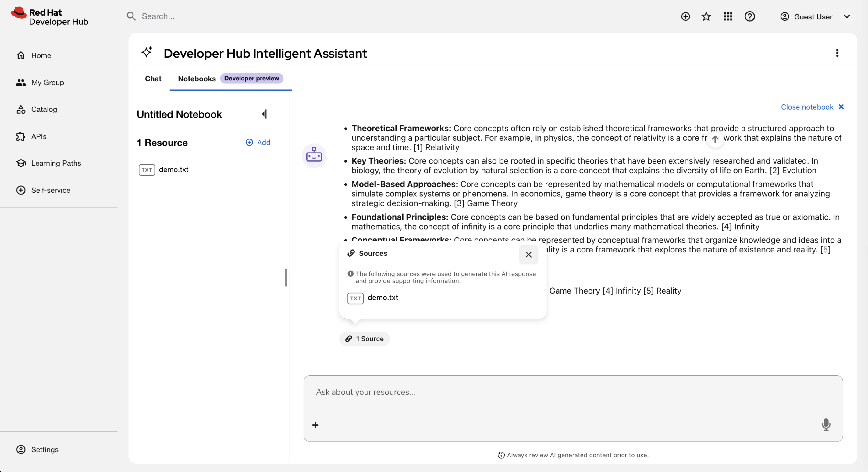Open the application launcher grid icon
This screenshot has height=472, width=868.
click(728, 16)
